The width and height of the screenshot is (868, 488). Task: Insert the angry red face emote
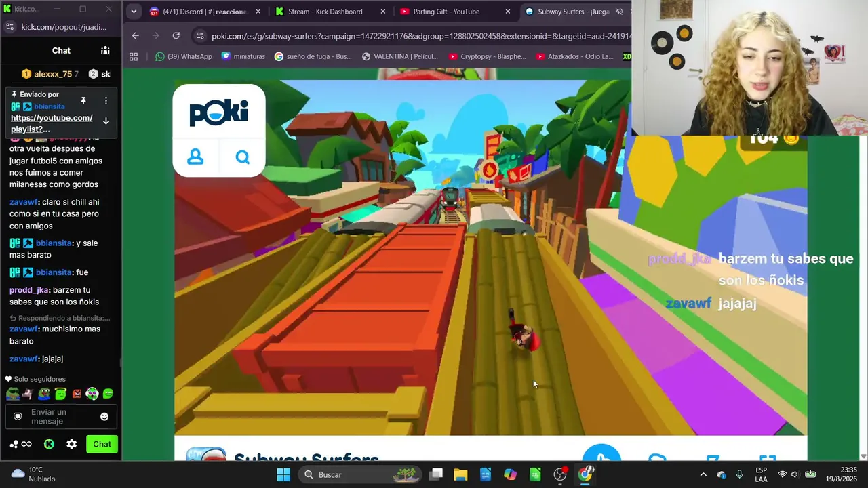click(x=77, y=393)
